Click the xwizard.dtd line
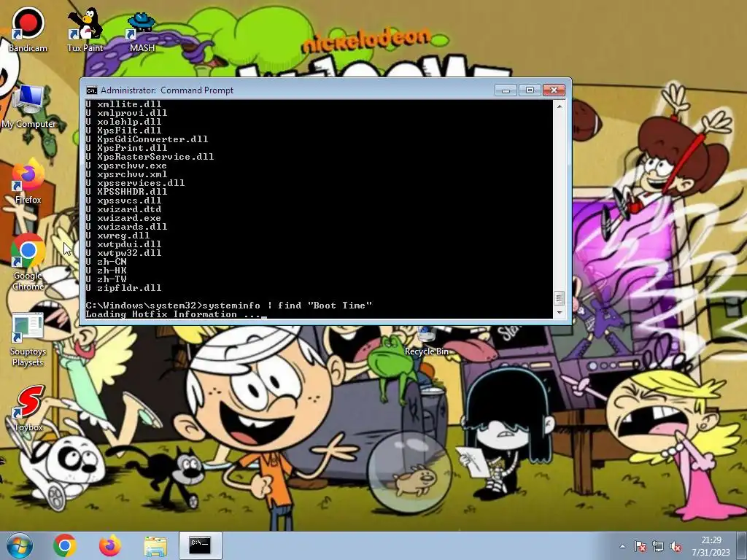The height and width of the screenshot is (560, 747). click(x=124, y=209)
